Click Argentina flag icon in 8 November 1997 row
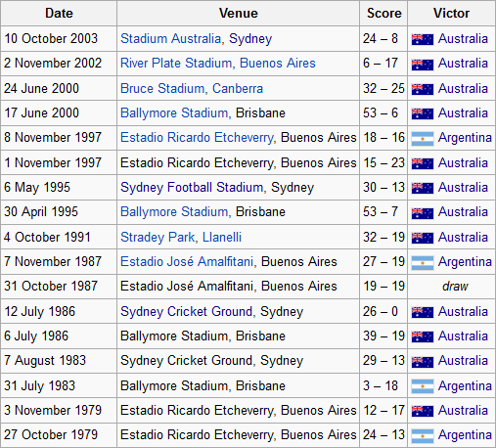Screen dimensions: 496x448 pyautogui.click(x=423, y=138)
